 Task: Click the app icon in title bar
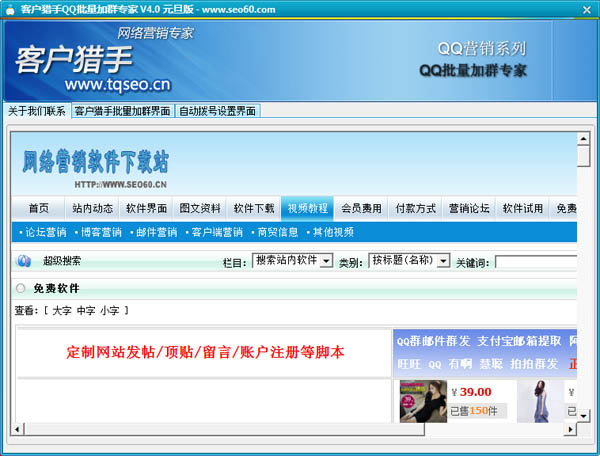(x=10, y=7)
